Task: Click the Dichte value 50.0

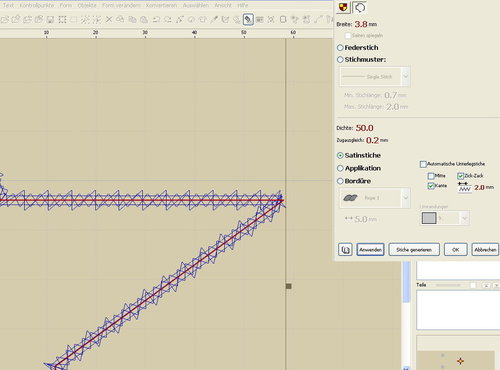Action: [x=364, y=128]
